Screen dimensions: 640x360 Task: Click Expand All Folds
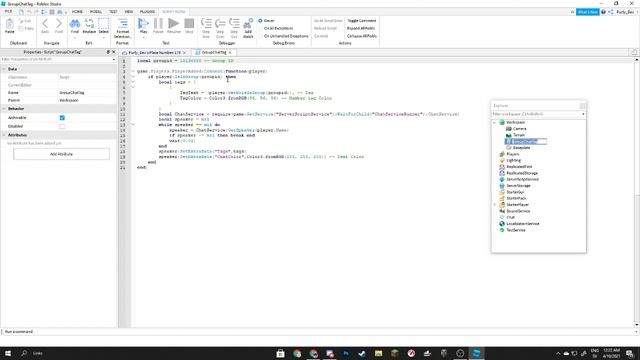point(361,28)
